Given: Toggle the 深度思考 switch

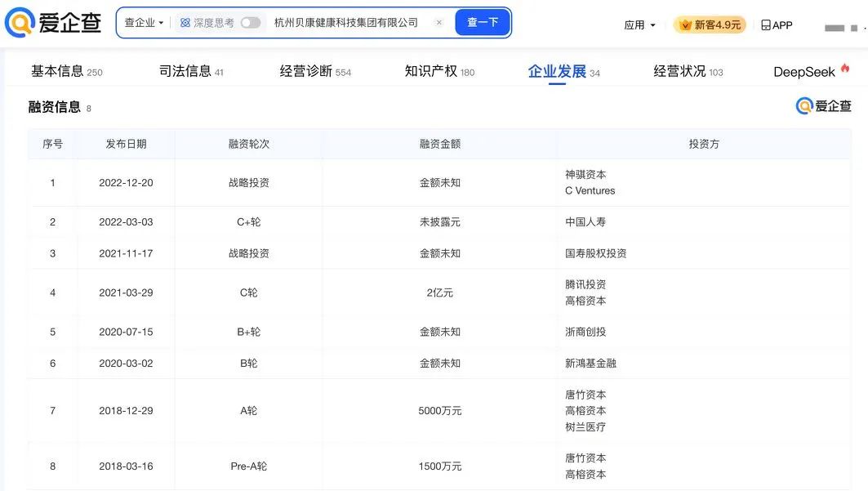Looking at the screenshot, I should 250,23.
